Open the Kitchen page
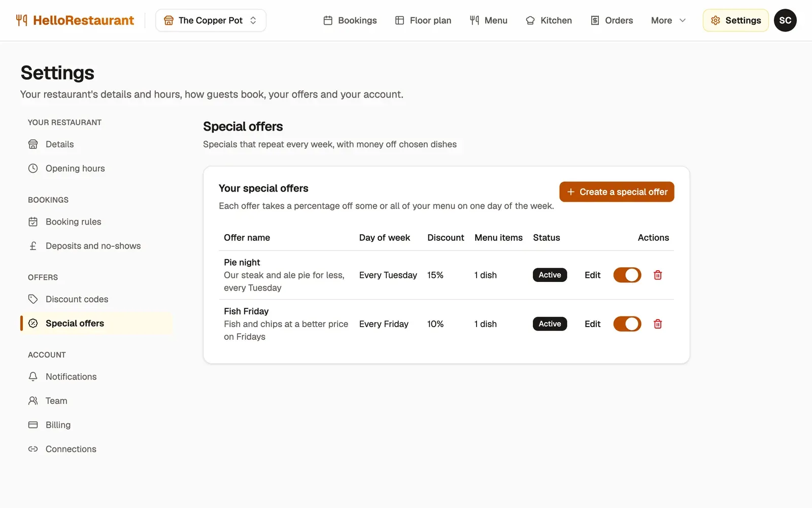The height and width of the screenshot is (508, 812). 549,20
